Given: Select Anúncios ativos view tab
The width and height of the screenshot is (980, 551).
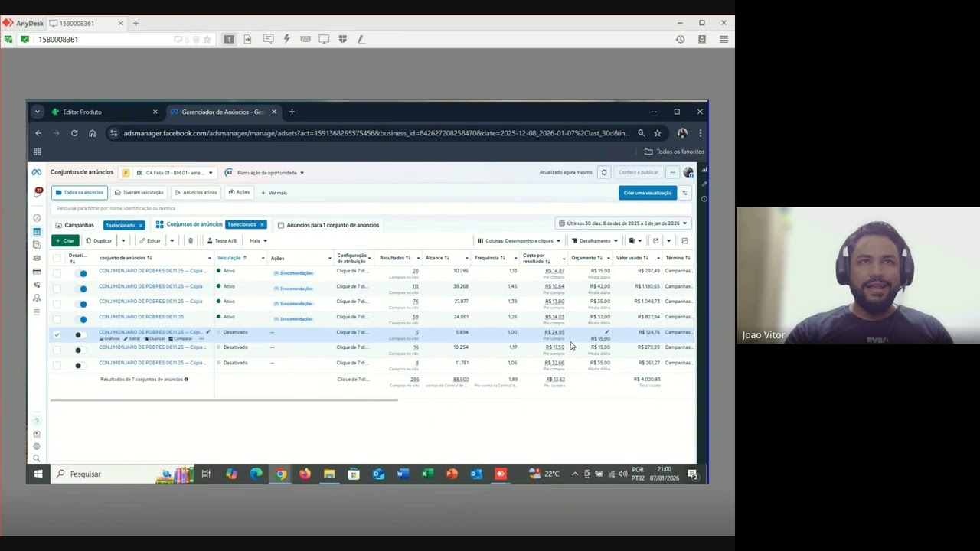Looking at the screenshot, I should pyautogui.click(x=196, y=193).
